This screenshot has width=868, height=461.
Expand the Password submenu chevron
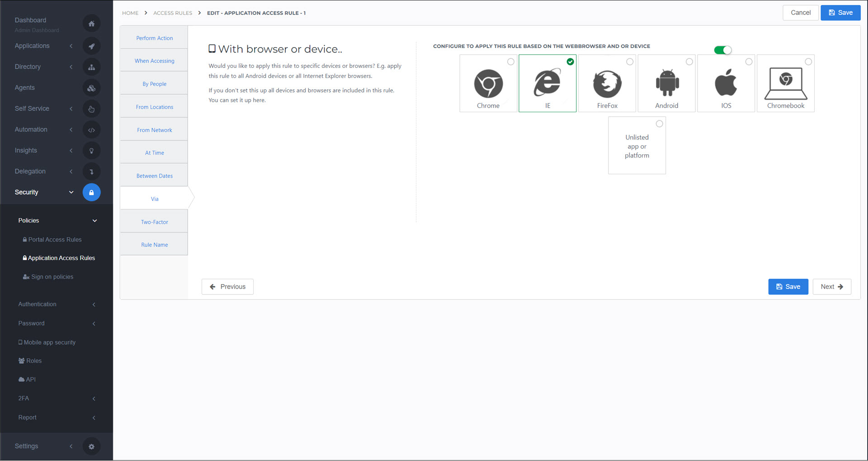click(94, 323)
